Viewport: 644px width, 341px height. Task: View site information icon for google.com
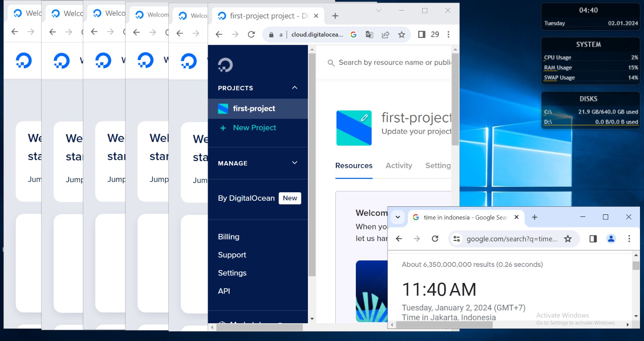tap(457, 239)
